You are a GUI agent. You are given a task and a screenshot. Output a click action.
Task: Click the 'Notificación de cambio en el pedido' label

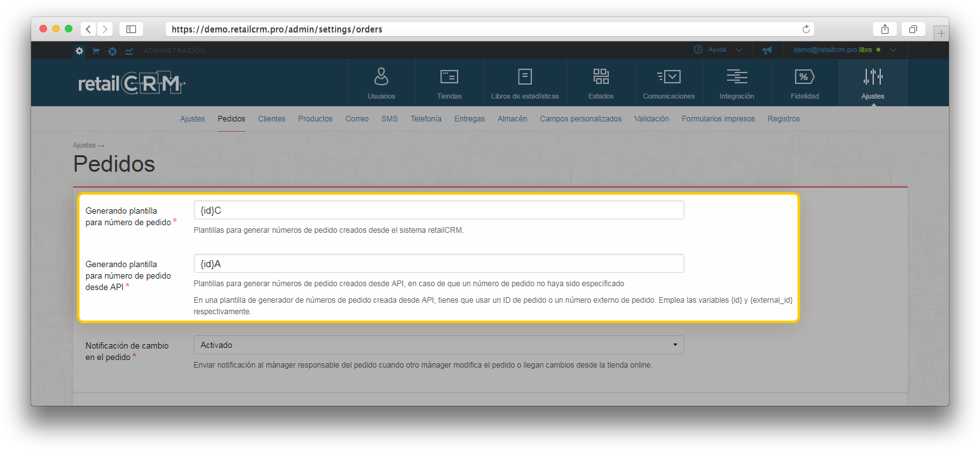pyautogui.click(x=127, y=351)
